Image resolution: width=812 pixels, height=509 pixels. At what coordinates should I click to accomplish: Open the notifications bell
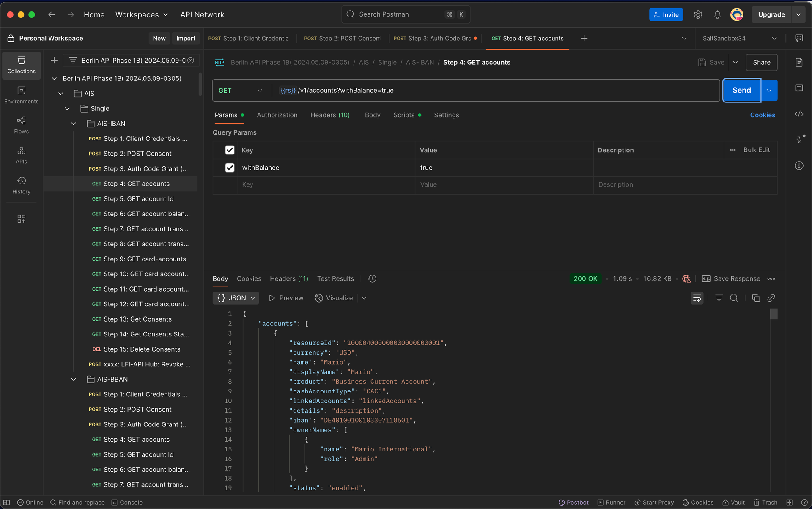[717, 14]
